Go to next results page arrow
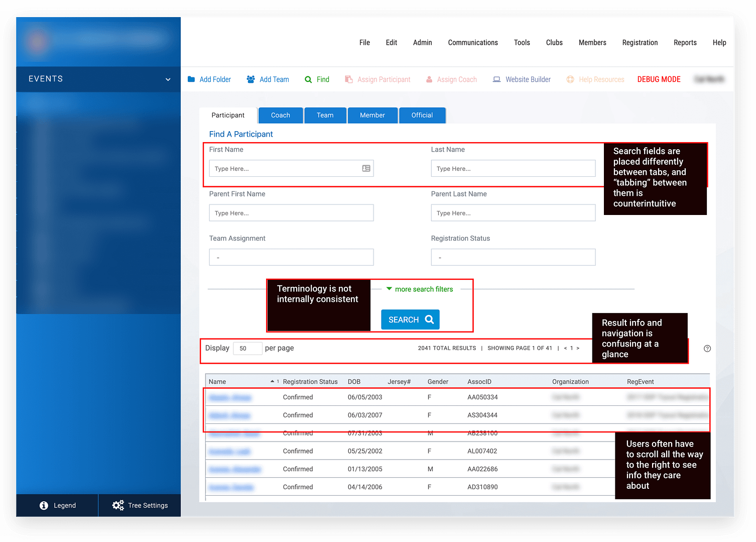The height and width of the screenshot is (542, 756). click(578, 348)
